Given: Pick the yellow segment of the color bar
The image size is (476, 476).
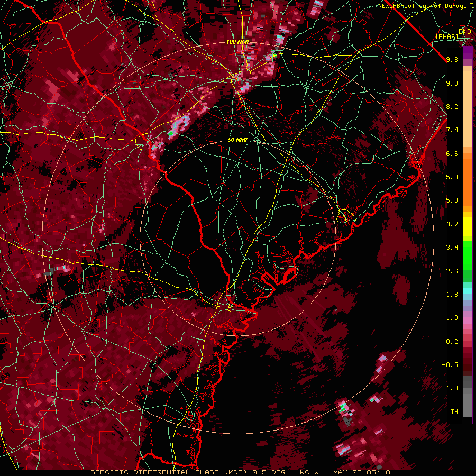Looking at the screenshot, I should coord(467,226).
